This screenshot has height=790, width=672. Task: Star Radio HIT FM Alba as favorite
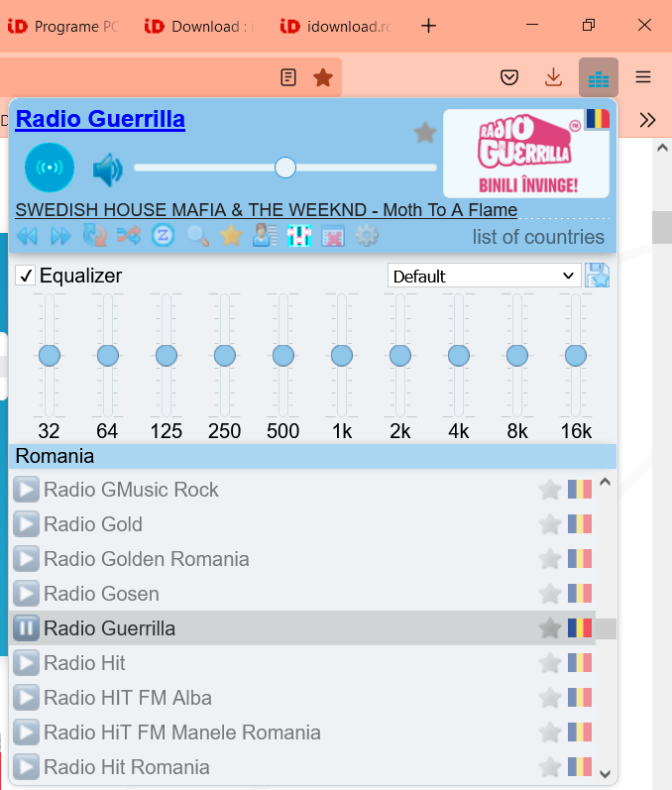pos(549,698)
